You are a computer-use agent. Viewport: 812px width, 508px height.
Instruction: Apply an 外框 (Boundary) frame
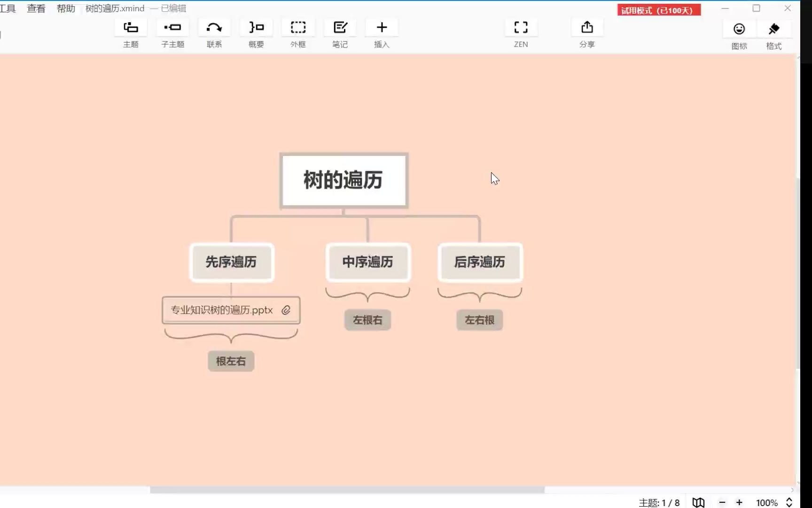[x=297, y=33]
